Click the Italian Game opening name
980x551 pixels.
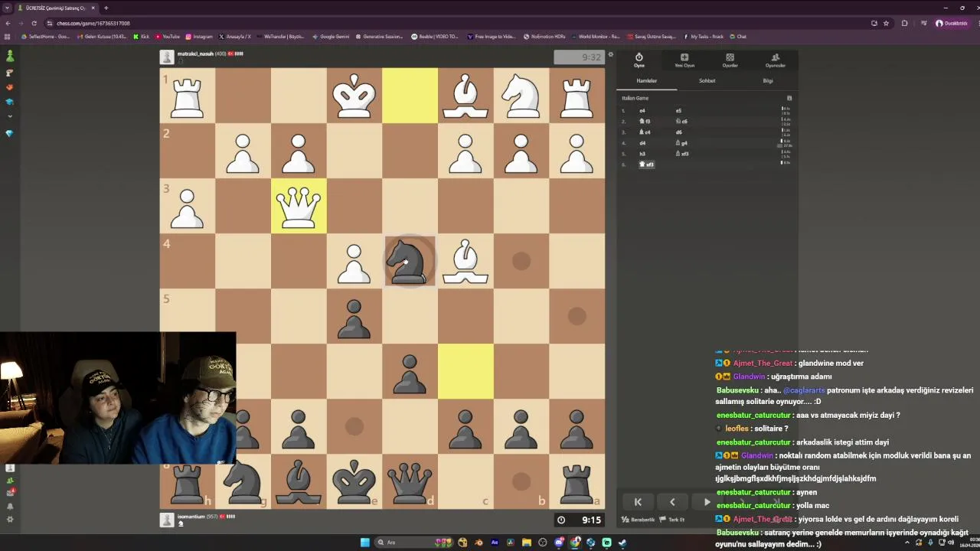[635, 98]
